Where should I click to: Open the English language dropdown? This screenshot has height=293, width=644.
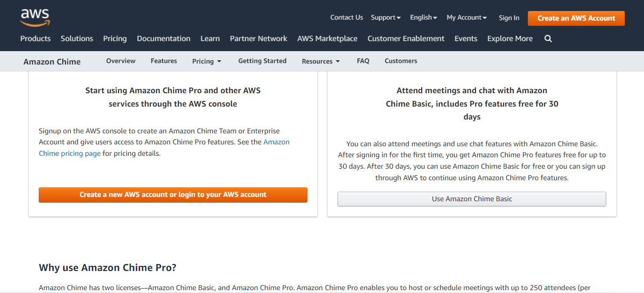pyautogui.click(x=423, y=17)
